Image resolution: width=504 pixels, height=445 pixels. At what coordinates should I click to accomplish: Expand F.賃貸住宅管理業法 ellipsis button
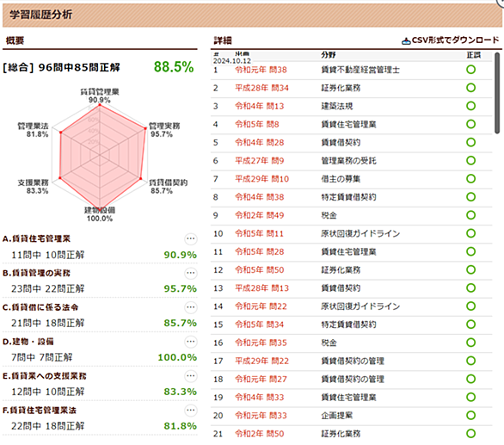pos(191,411)
